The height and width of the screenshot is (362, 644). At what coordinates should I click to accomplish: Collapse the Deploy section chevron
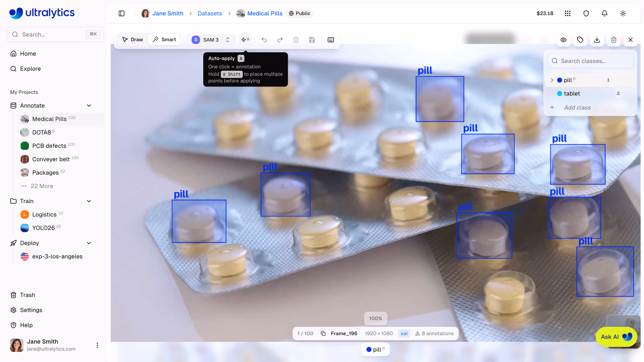(89, 243)
